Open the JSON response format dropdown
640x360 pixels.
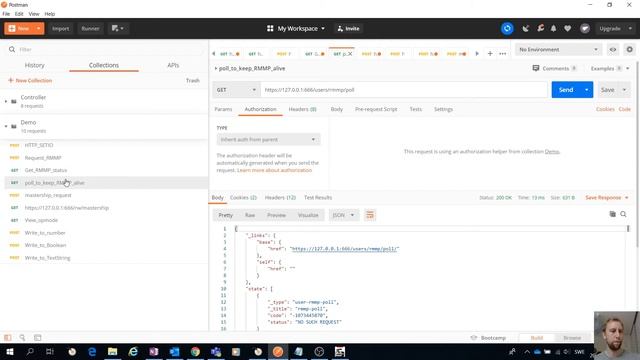[x=344, y=215]
